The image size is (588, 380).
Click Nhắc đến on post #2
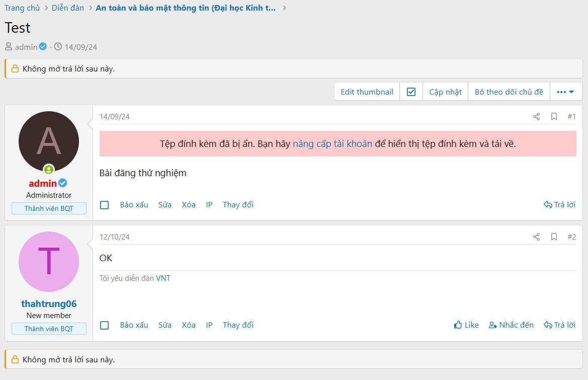511,325
